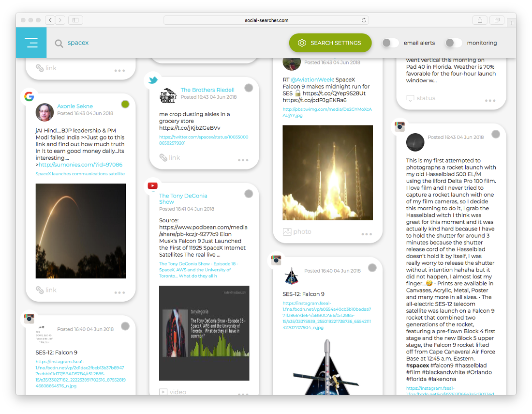Click Instagram icon on bottom-left SES-12 post

coord(29,318)
